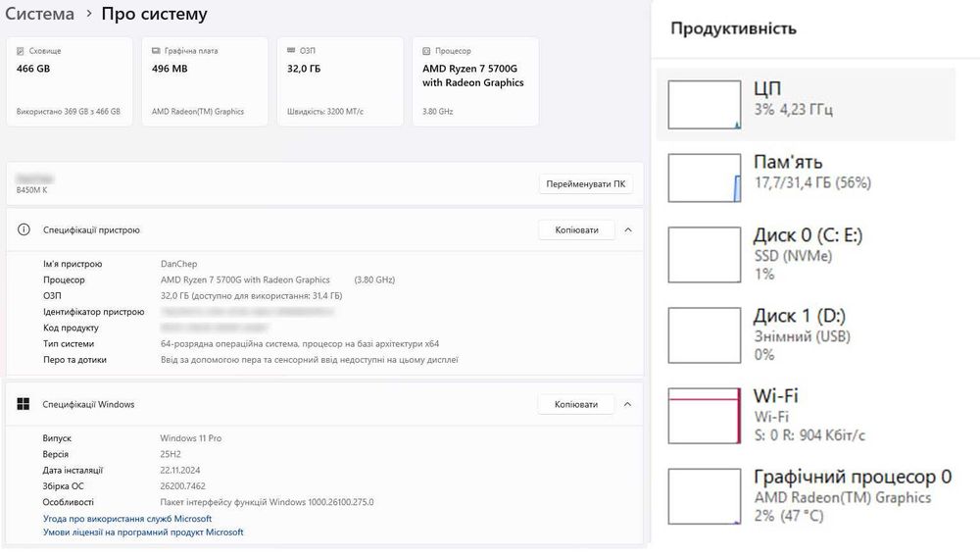Open the Графічна плата 496 MB card
This screenshot has width=980, height=558.
click(204, 81)
